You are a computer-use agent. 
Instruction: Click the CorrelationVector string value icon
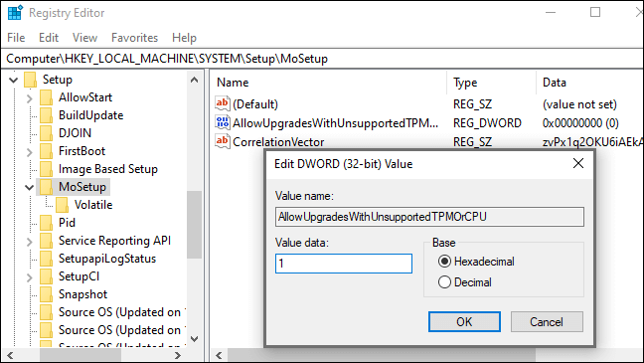(223, 141)
